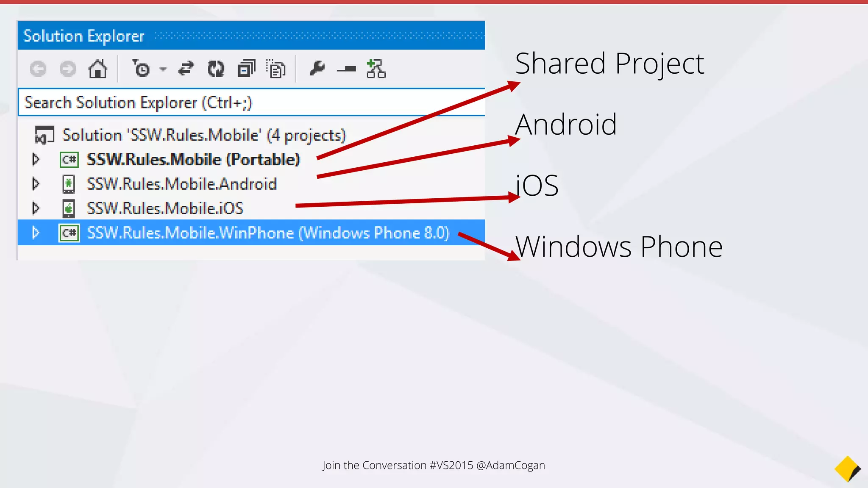The height and width of the screenshot is (488, 868).
Task: Toggle the Preview Selected Items icon
Action: point(346,69)
